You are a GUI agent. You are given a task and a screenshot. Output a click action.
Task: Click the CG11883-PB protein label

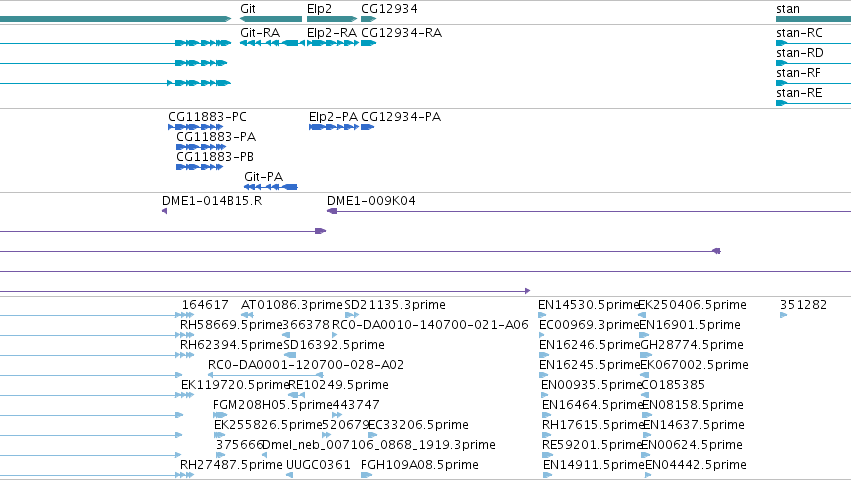click(215, 157)
